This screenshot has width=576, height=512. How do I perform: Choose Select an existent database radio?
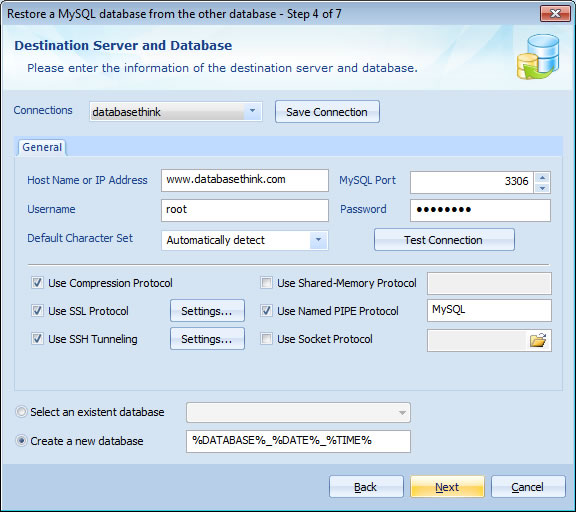point(21,412)
